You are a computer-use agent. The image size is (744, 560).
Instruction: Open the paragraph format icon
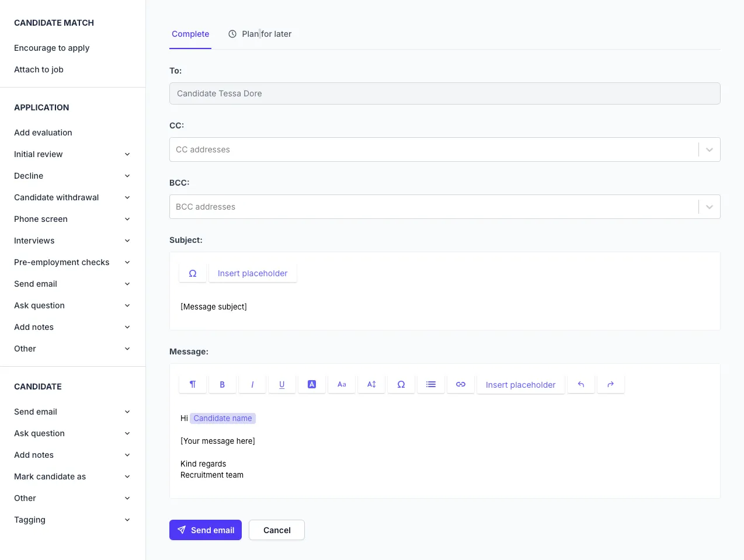(x=193, y=384)
